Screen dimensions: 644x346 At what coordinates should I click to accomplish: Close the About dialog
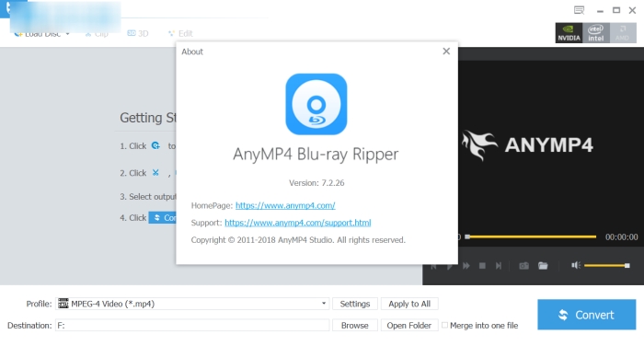[x=446, y=52]
